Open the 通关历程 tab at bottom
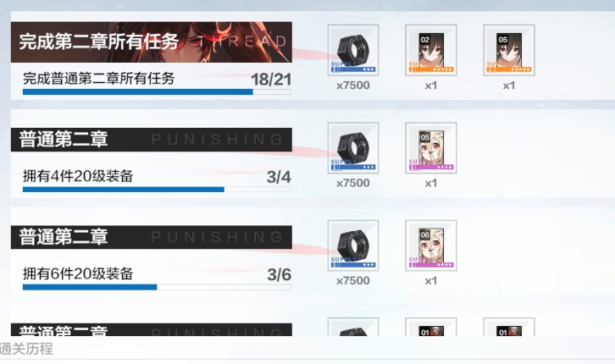615x364 pixels. 26,349
